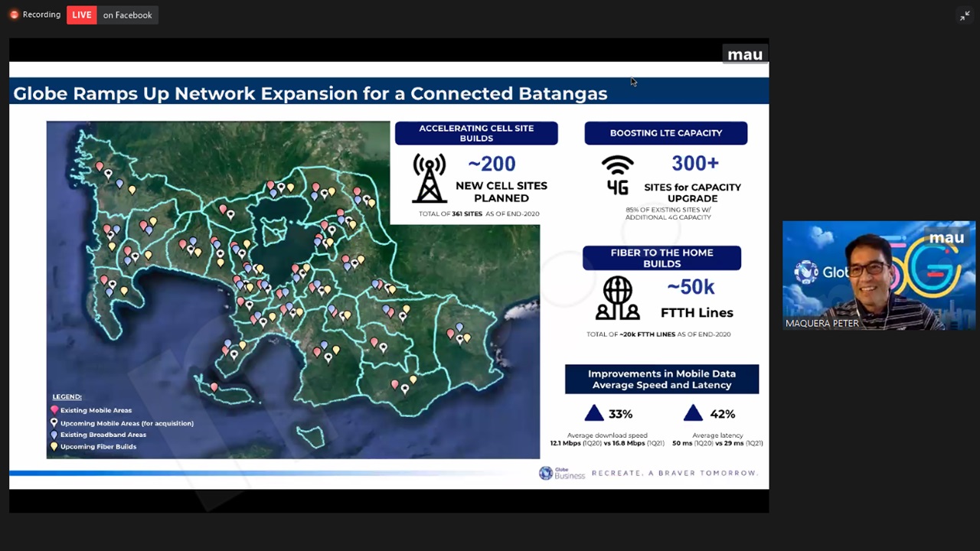
Task: Click the 'Average download speed' caption
Action: 606,435
